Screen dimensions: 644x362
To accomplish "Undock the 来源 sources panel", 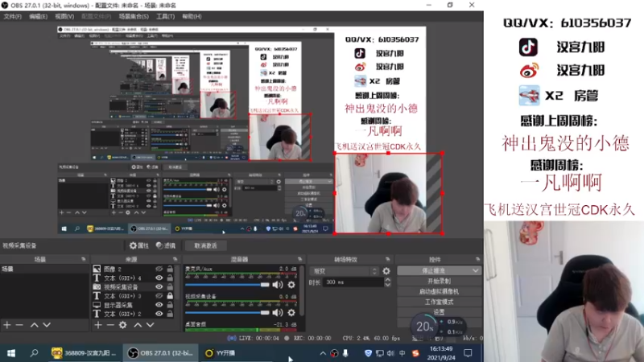I will [x=175, y=259].
